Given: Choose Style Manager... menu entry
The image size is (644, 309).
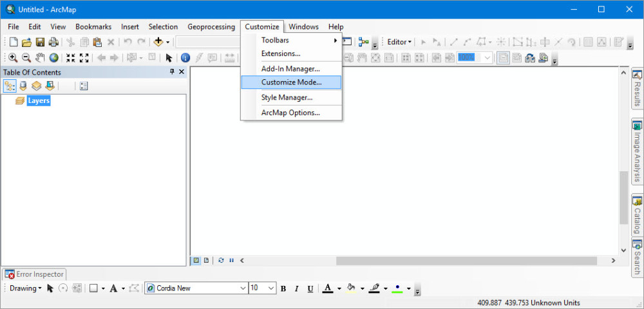Looking at the screenshot, I should click(x=291, y=98).
